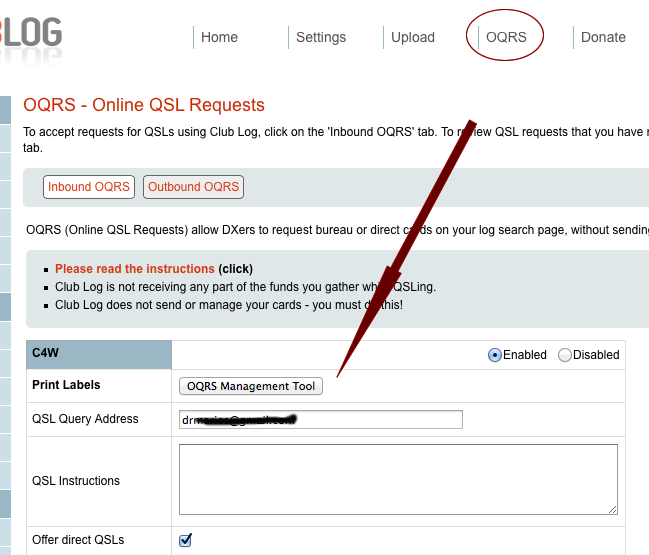Image resolution: width=649 pixels, height=555 pixels.
Task: Click inside the QSL Instructions text area
Action: click(398, 479)
